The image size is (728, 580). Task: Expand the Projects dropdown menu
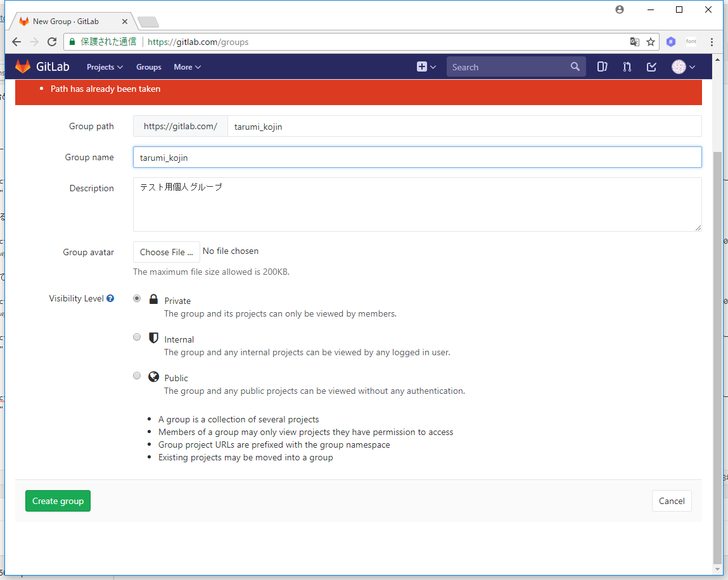[105, 66]
